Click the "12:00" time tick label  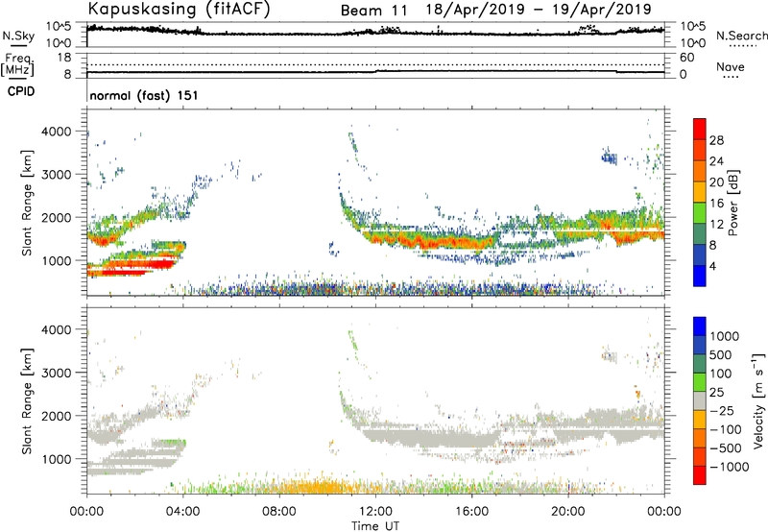point(375,512)
